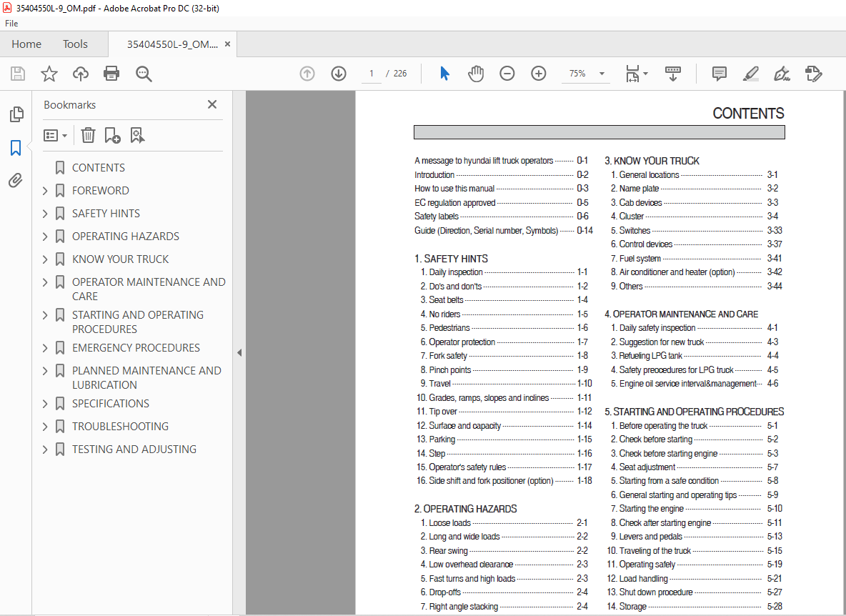This screenshot has height=616, width=846.
Task: Click the page number input field
Action: [x=372, y=74]
